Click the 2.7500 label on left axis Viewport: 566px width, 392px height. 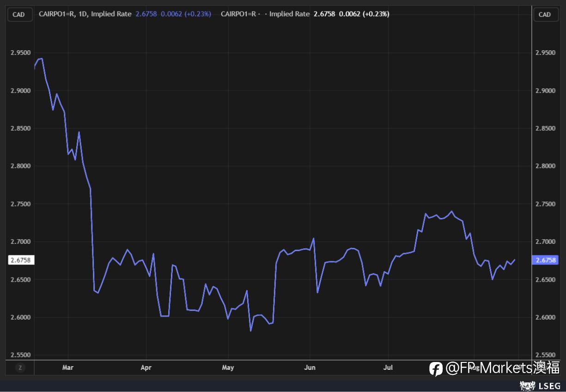pos(21,204)
